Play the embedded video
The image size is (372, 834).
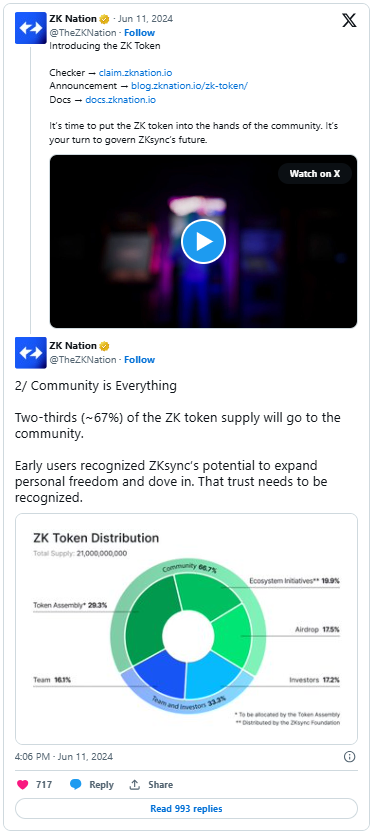[x=203, y=241]
